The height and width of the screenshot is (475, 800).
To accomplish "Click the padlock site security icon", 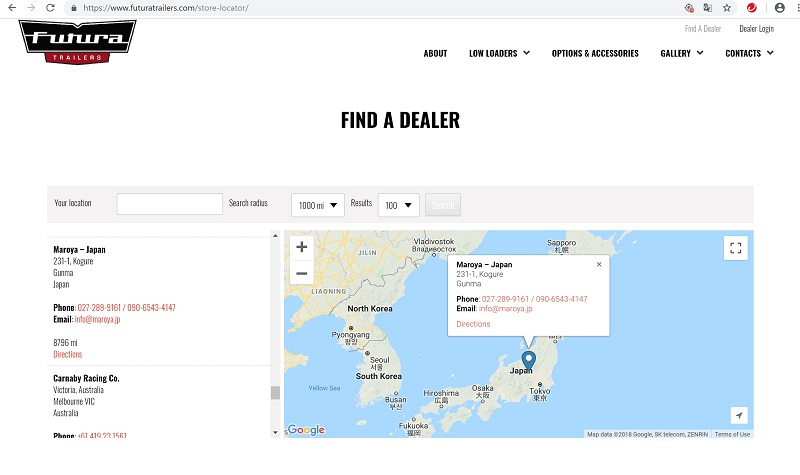I will [74, 8].
